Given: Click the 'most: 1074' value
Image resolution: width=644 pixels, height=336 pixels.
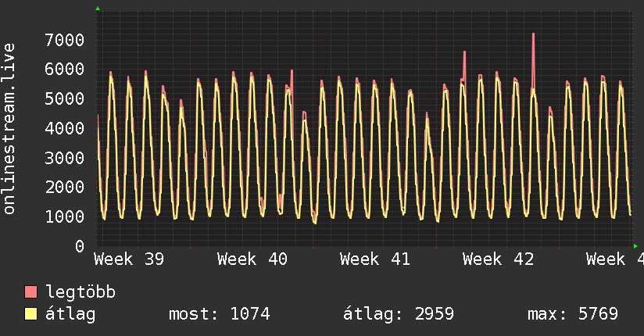Looking at the screenshot, I should click(220, 314).
